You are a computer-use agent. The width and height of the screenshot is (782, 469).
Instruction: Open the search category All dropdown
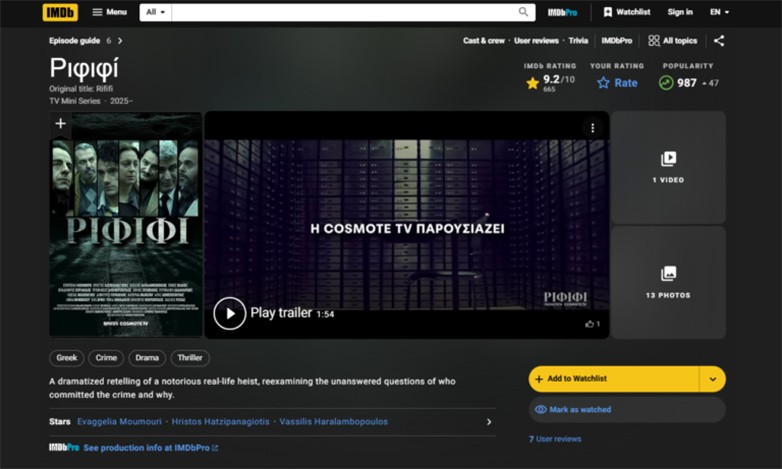[155, 12]
